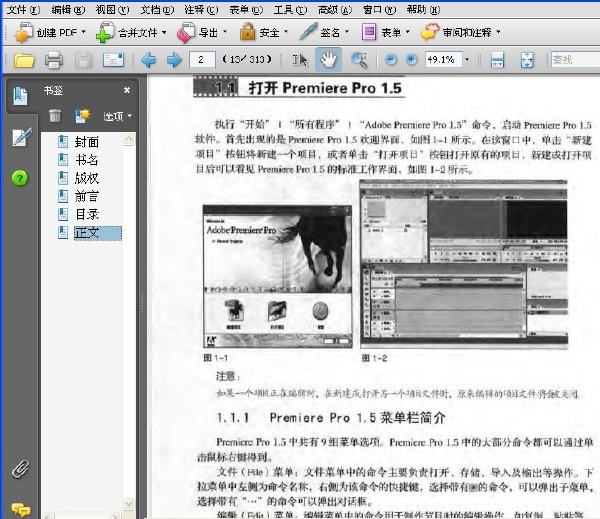Open the Attachments paperclip panel

(x=20, y=468)
